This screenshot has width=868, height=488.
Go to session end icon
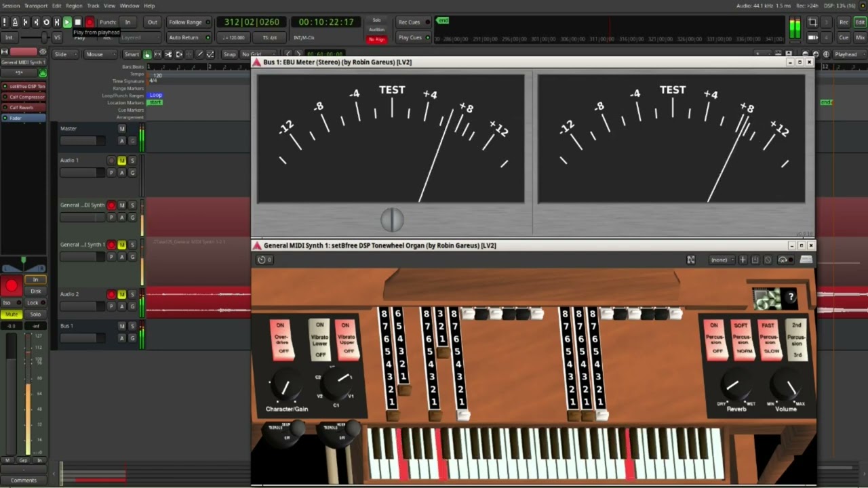36,22
